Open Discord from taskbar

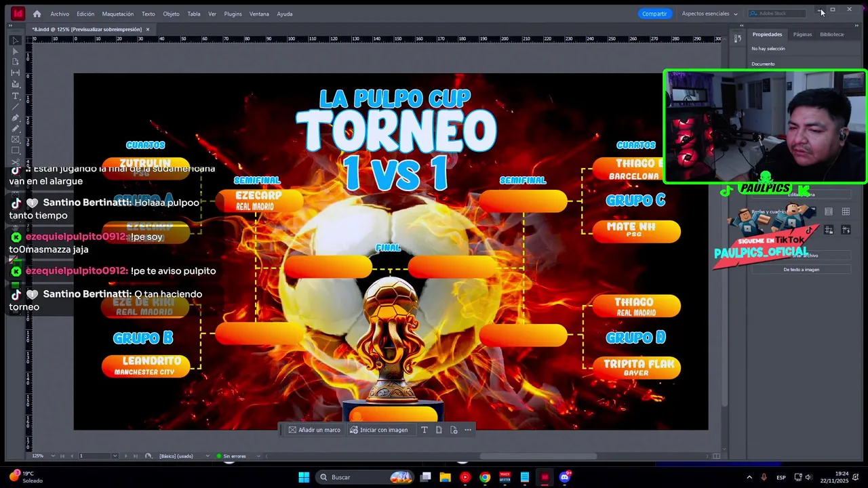pos(565,477)
